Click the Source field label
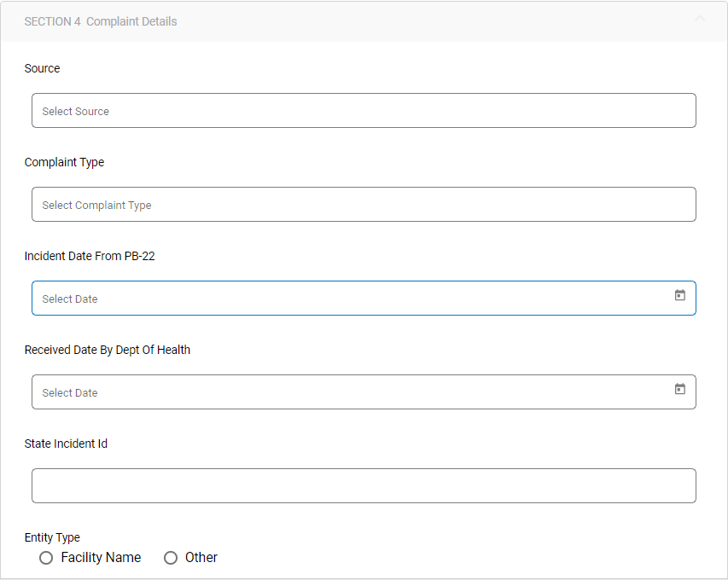This screenshot has width=728, height=580. (43, 68)
